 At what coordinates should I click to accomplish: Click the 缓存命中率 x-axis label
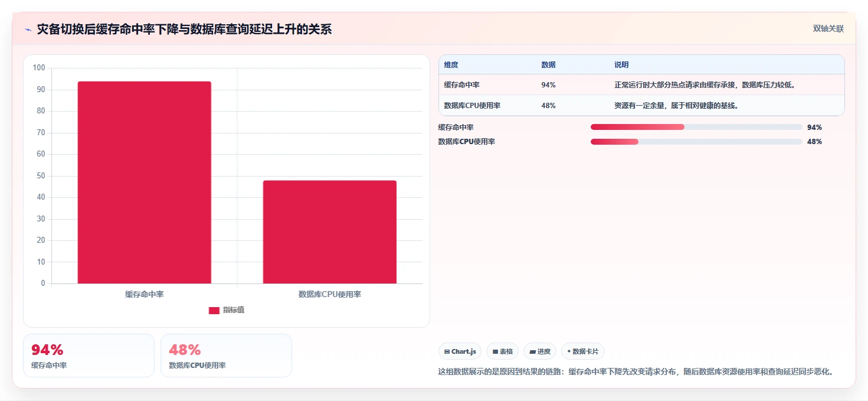click(x=145, y=294)
